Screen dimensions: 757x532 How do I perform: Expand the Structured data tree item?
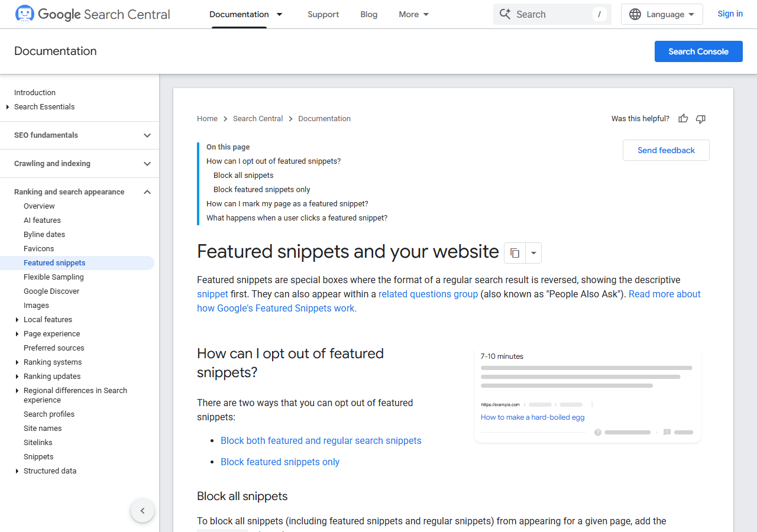[x=17, y=471]
